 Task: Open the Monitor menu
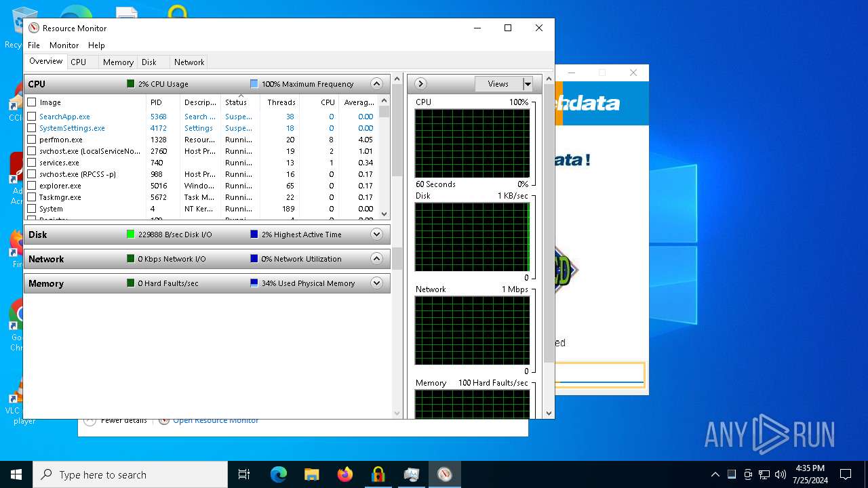click(x=64, y=45)
